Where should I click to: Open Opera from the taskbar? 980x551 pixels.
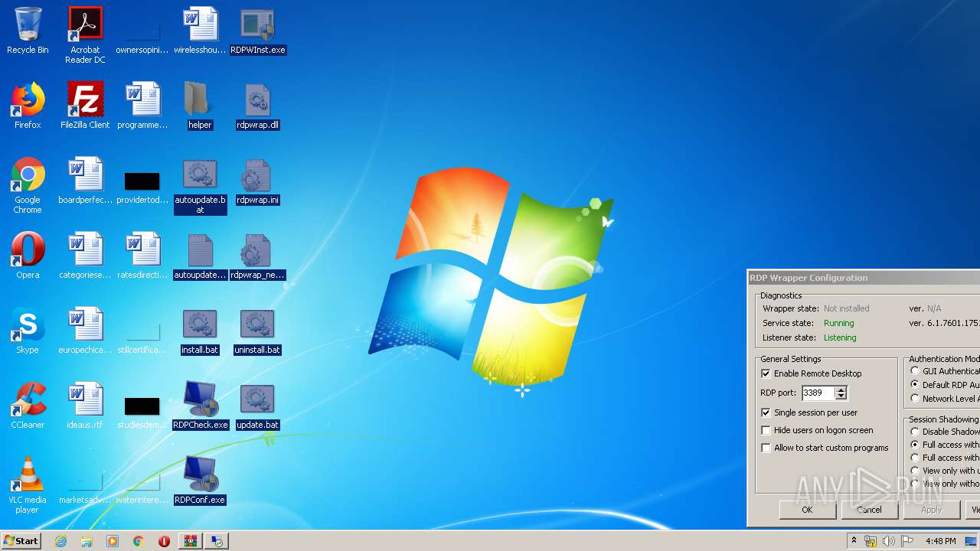click(164, 541)
